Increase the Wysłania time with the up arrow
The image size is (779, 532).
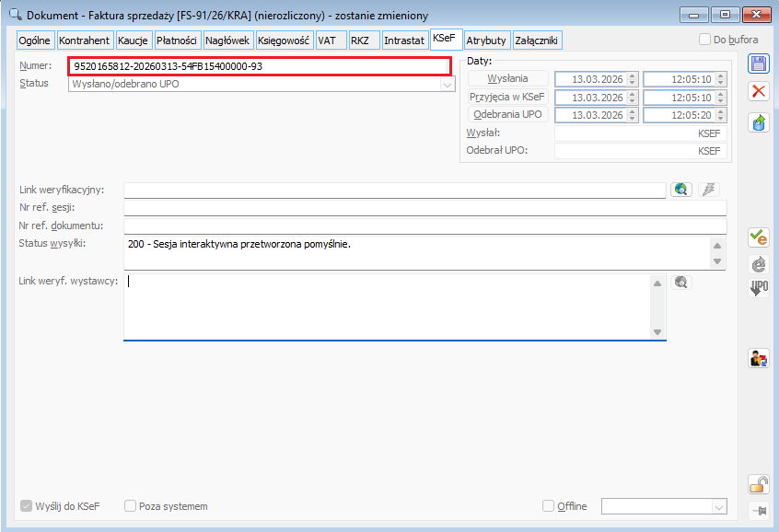tap(721, 75)
